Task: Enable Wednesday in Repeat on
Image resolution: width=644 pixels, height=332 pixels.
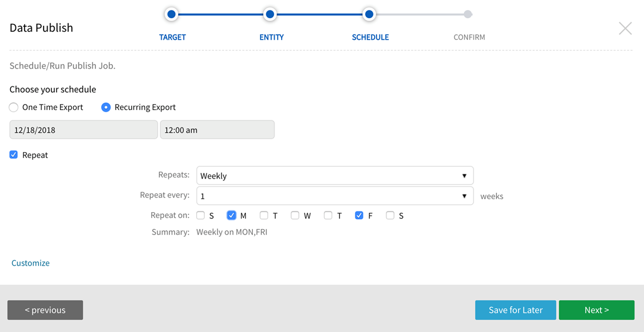Action: tap(295, 216)
